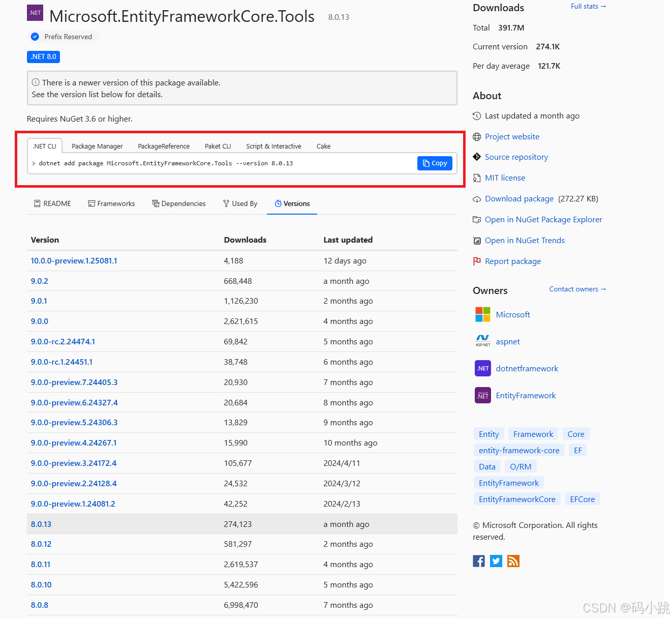This screenshot has width=672, height=619.
Task: Click the cloud download icon
Action: tap(477, 199)
